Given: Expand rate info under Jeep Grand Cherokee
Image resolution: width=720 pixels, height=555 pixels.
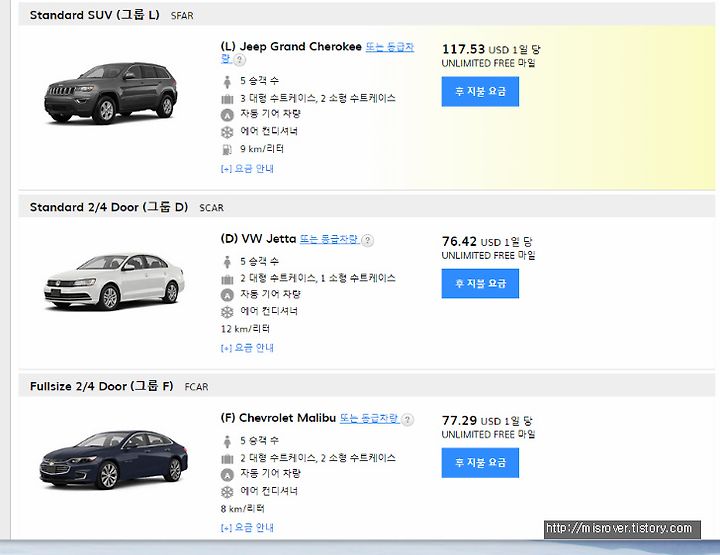Looking at the screenshot, I should point(247,169).
